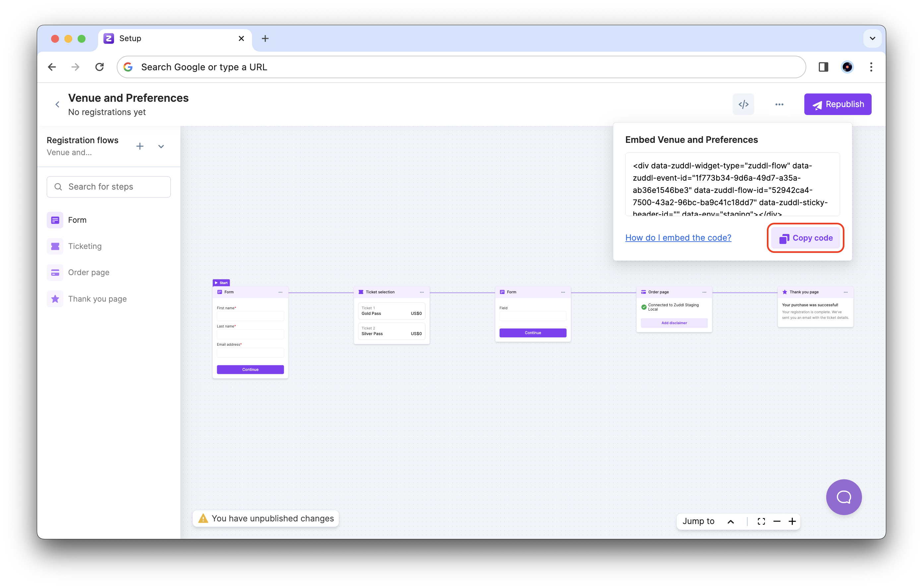The image size is (923, 588).
Task: Open options menu on Ticket selection card
Action: [422, 292]
